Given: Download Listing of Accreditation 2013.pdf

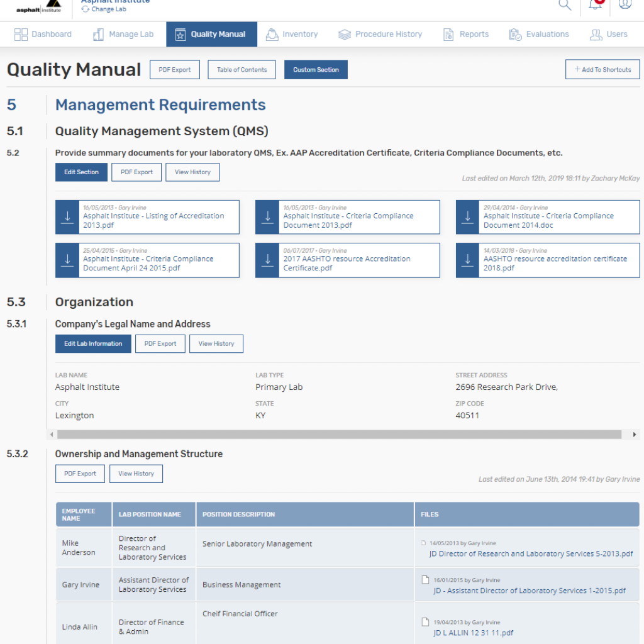Looking at the screenshot, I should point(67,216).
